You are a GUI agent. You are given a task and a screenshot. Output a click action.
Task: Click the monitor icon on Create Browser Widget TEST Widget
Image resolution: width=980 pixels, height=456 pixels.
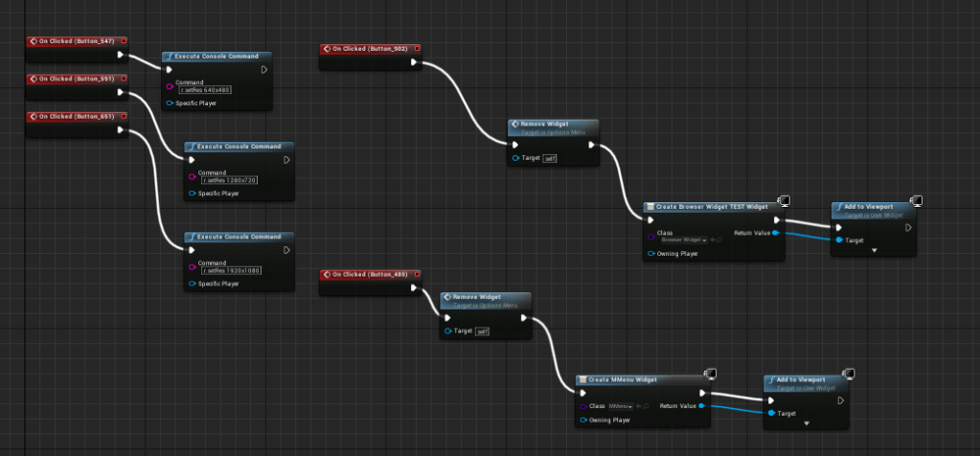(x=784, y=200)
